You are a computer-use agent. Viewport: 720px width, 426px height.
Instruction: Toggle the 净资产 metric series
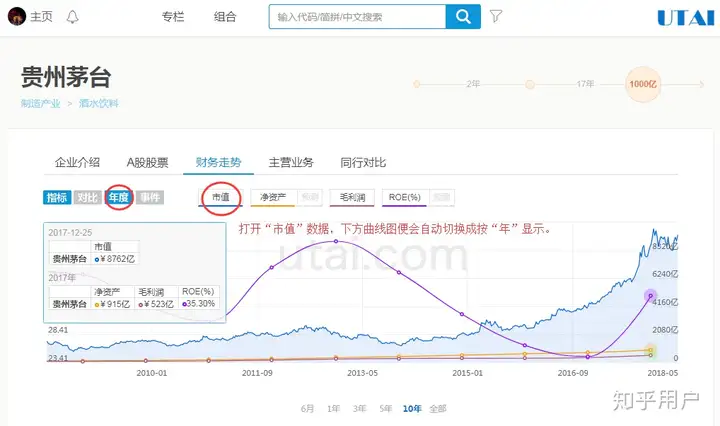pos(273,197)
